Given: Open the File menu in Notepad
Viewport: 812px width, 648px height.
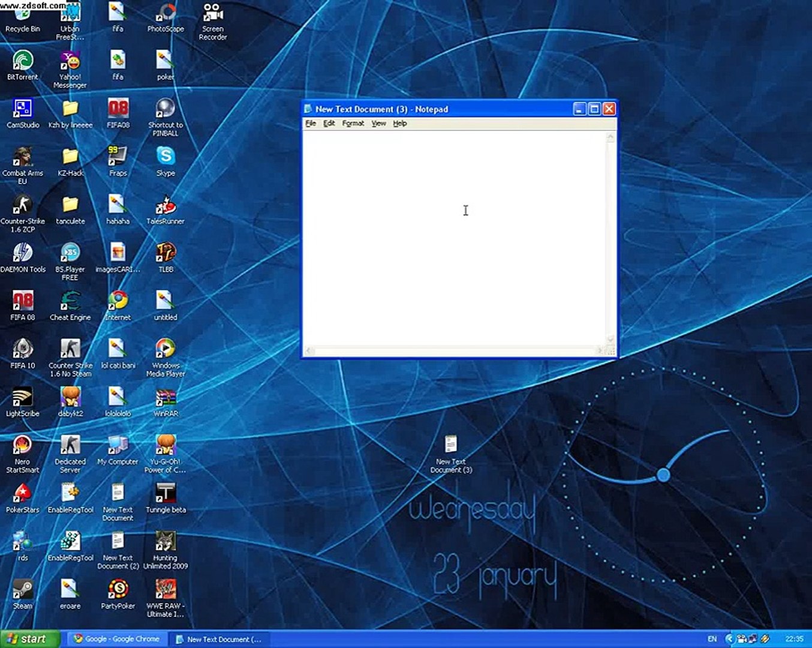Looking at the screenshot, I should coord(311,124).
